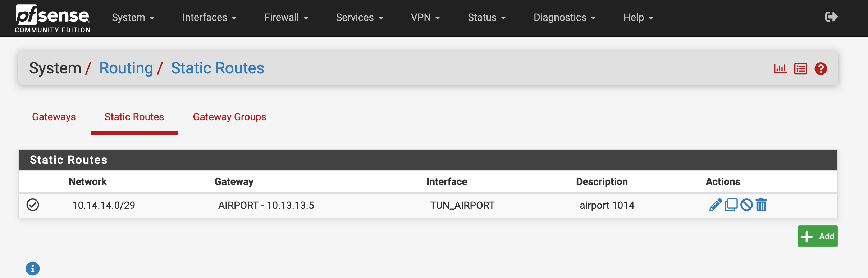Delete the static route using trash icon

(x=761, y=205)
